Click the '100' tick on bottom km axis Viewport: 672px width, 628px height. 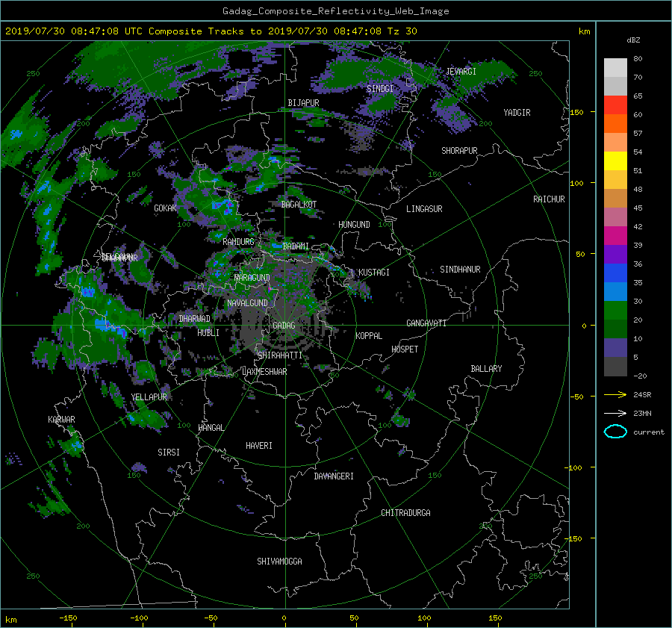pos(424,618)
